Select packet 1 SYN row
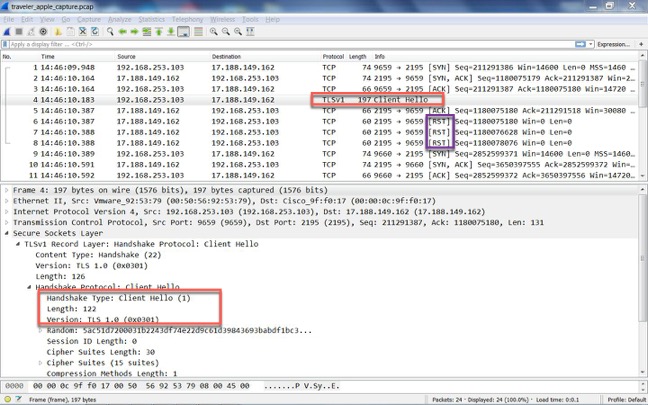This screenshot has height=405, width=648. pos(319,67)
